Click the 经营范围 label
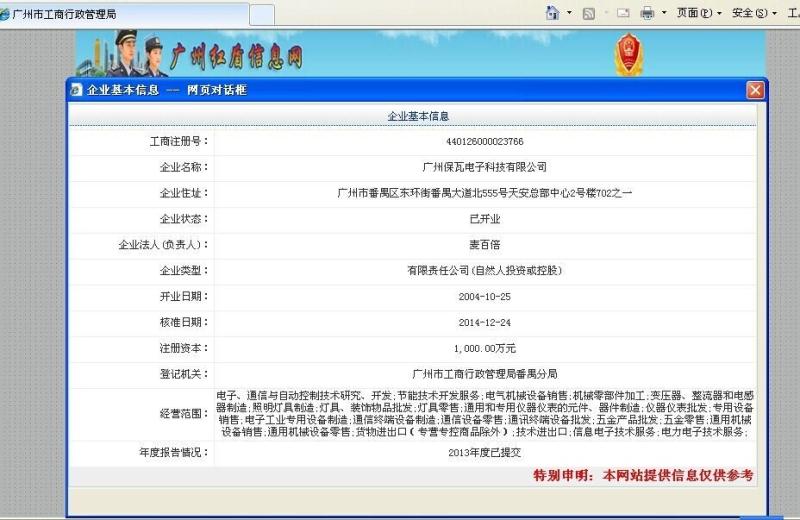The height and width of the screenshot is (520, 800). (184, 413)
